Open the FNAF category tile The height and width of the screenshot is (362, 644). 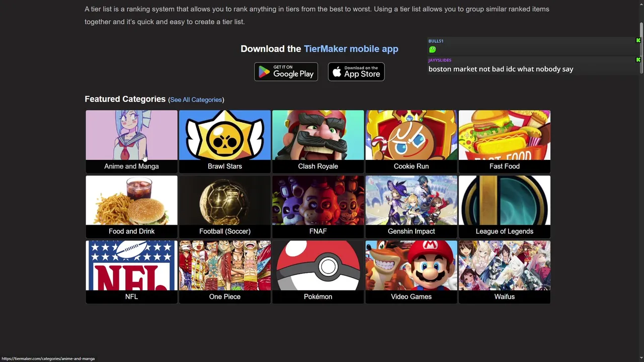[x=318, y=207]
